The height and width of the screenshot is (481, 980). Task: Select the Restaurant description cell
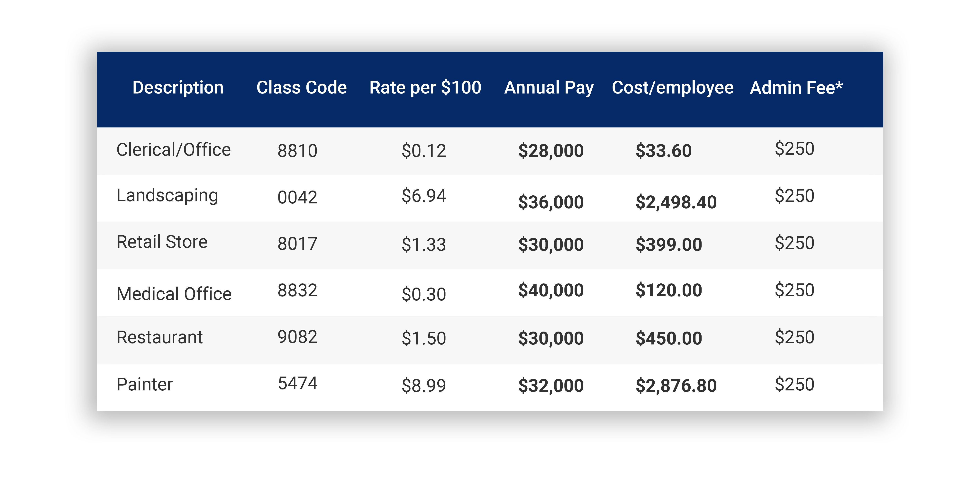[159, 337]
